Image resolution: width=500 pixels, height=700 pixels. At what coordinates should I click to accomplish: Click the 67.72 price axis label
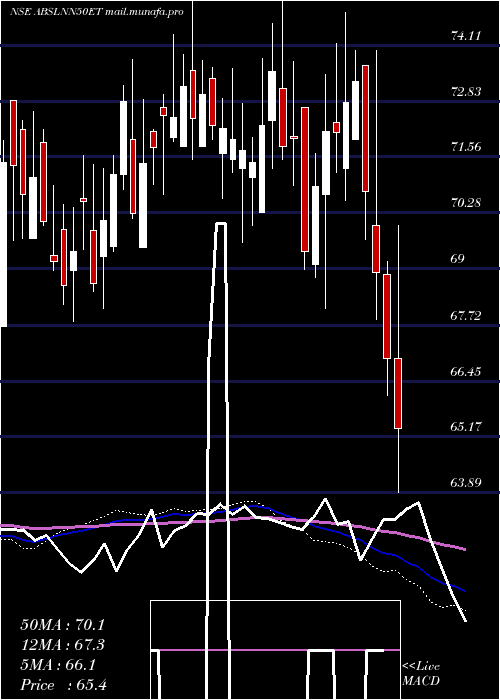coord(466,316)
